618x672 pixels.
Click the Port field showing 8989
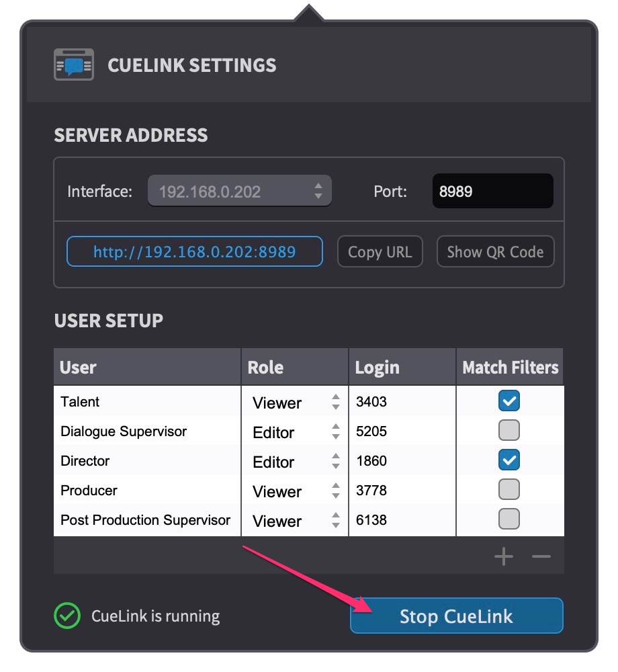tap(492, 191)
